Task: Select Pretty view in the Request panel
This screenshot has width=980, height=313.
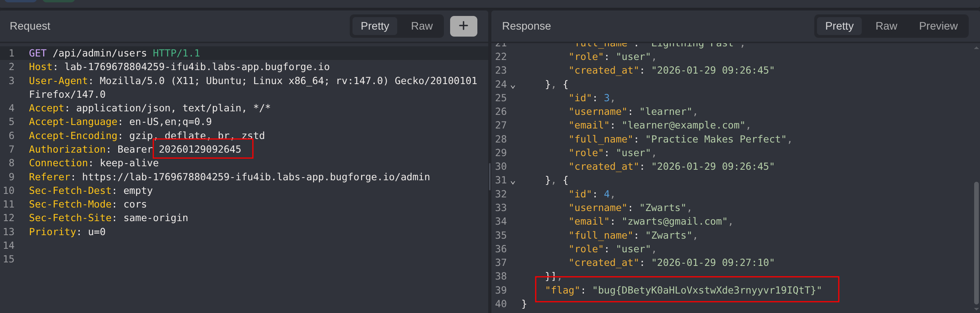Action: pyautogui.click(x=374, y=26)
